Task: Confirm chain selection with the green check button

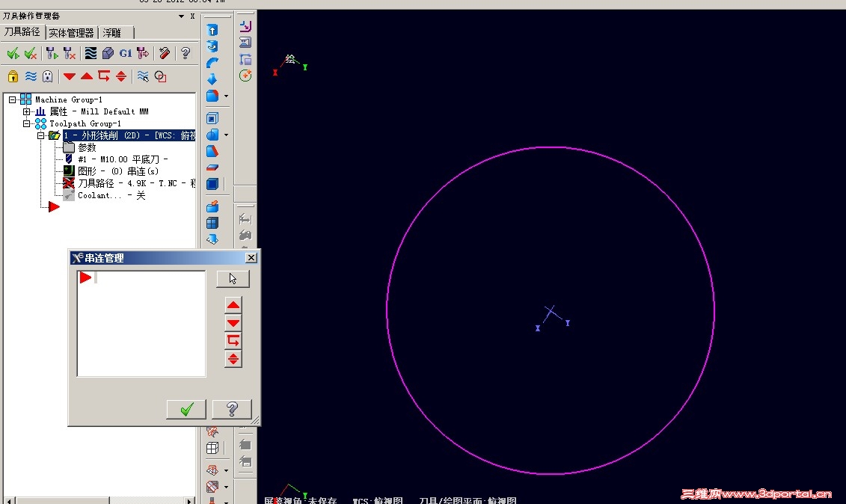Action: tap(186, 409)
